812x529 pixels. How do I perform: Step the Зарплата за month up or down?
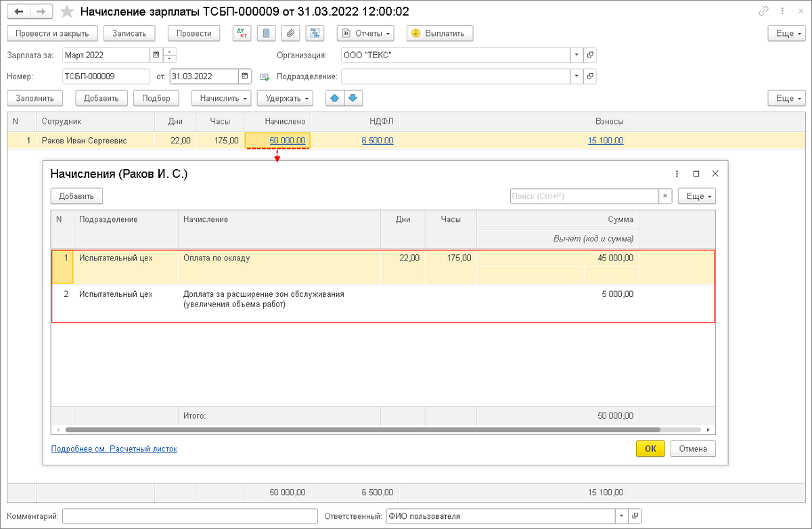coord(170,55)
